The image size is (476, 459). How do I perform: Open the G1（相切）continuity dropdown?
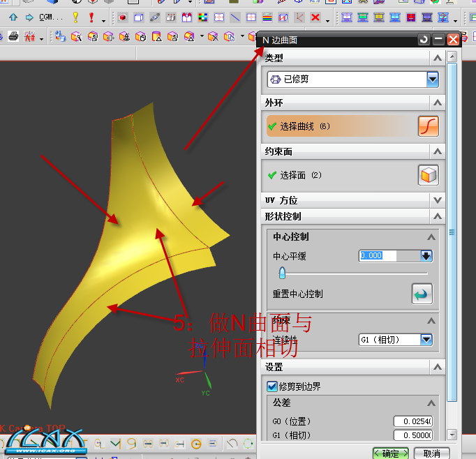(426, 340)
